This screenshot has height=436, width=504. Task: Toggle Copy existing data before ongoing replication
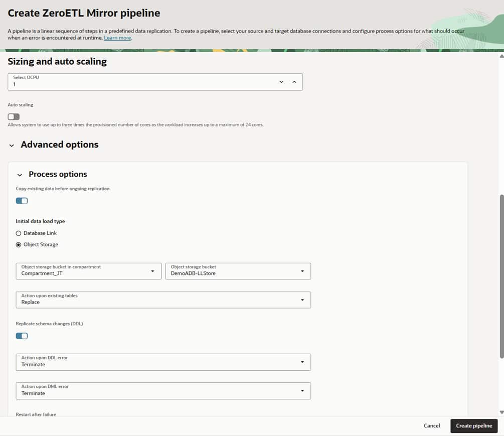pos(22,201)
